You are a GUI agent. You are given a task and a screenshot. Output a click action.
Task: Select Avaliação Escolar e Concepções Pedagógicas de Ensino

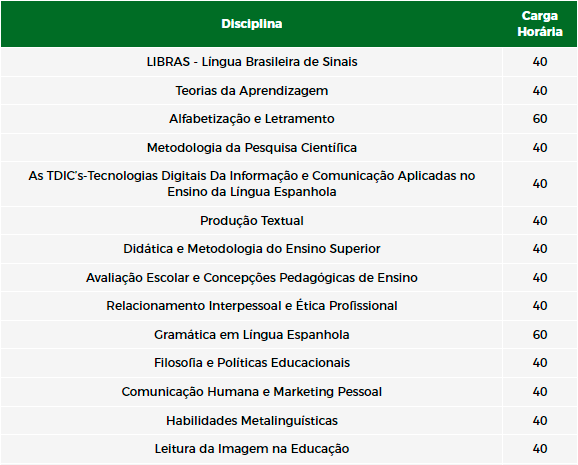[x=251, y=277]
